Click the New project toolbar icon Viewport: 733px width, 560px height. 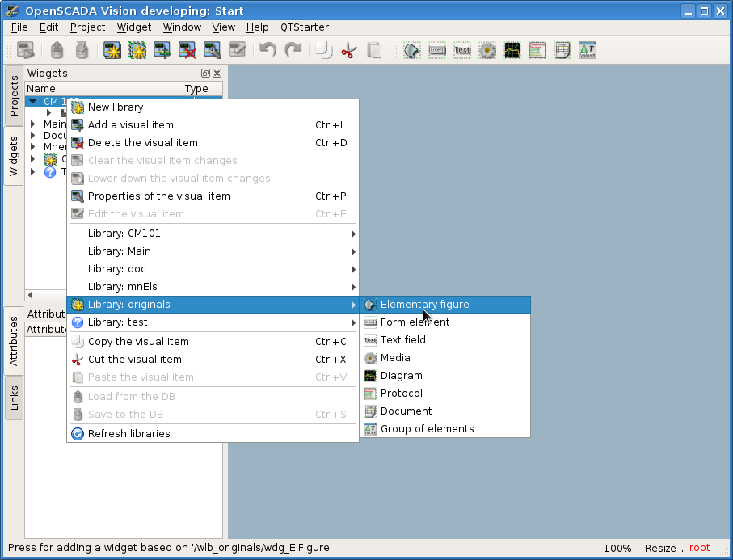point(112,50)
